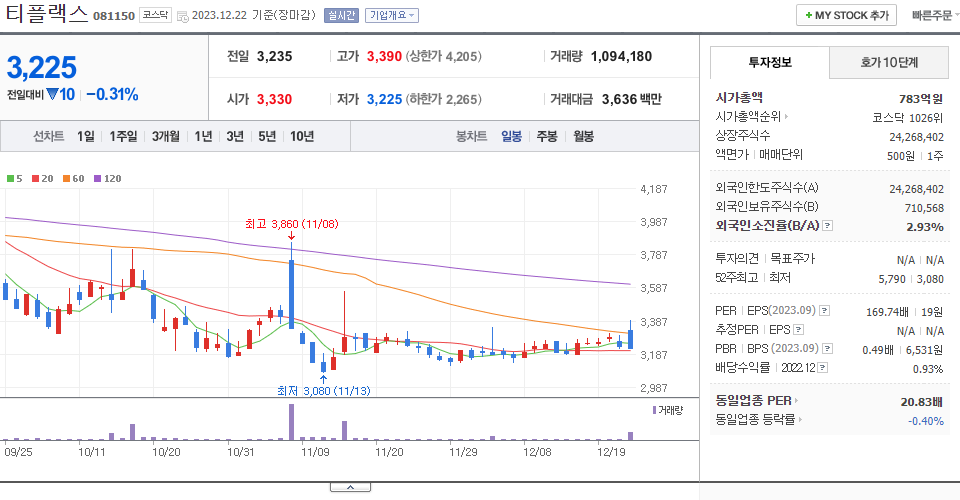This screenshot has width=960, height=500.
Task: Collapse chart panel with up-chevron handle
Action: [x=350, y=487]
